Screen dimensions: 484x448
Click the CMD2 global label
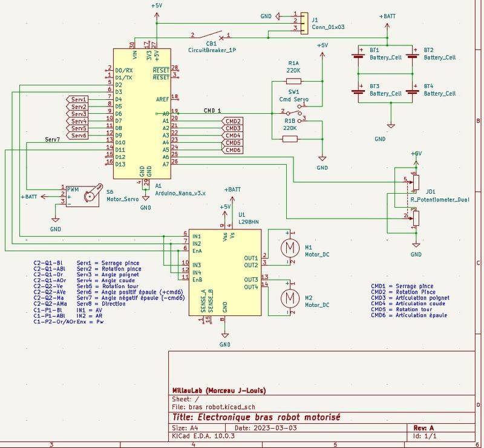click(232, 121)
